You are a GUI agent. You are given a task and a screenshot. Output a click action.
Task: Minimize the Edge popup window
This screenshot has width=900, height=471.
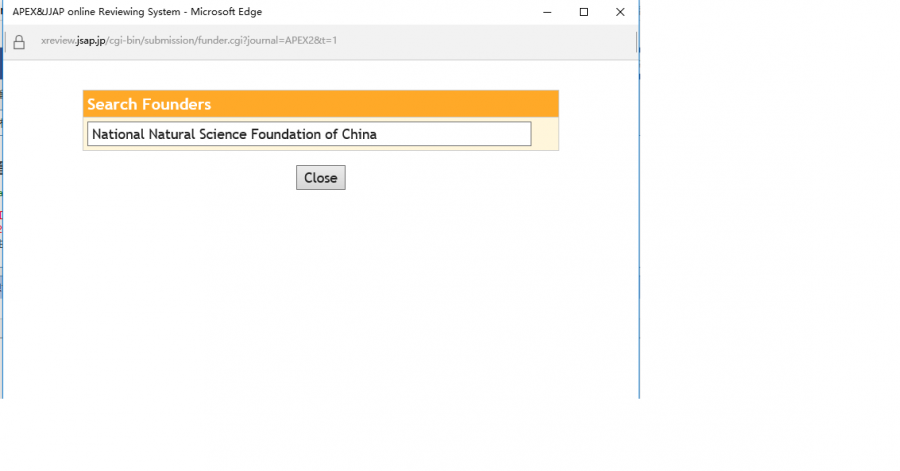[547, 12]
